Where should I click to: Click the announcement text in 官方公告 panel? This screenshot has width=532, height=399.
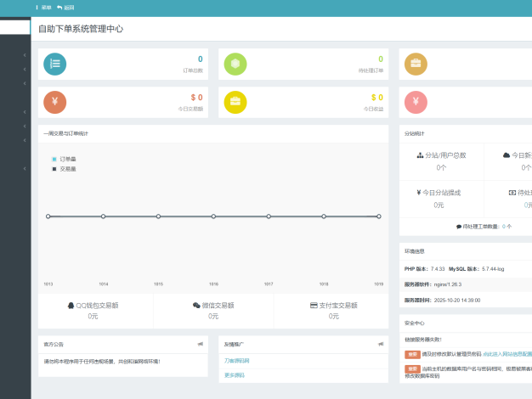pyautogui.click(x=102, y=362)
